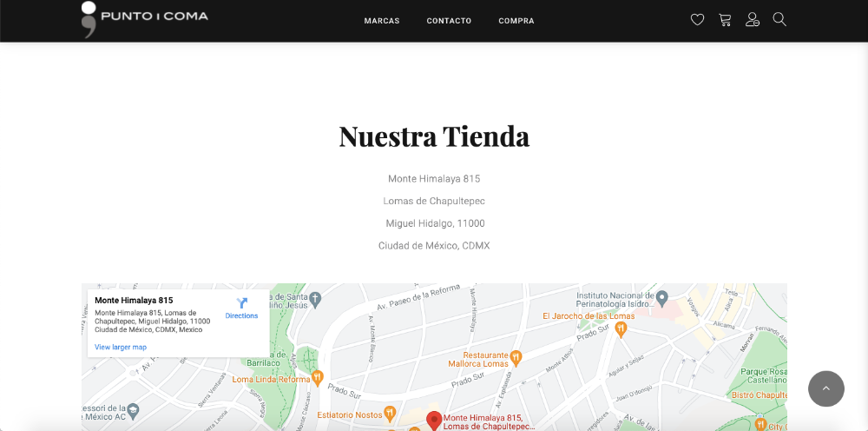868x431 pixels.
Task: Click Loma Linda Reforma restaurant marker
Action: (x=317, y=378)
